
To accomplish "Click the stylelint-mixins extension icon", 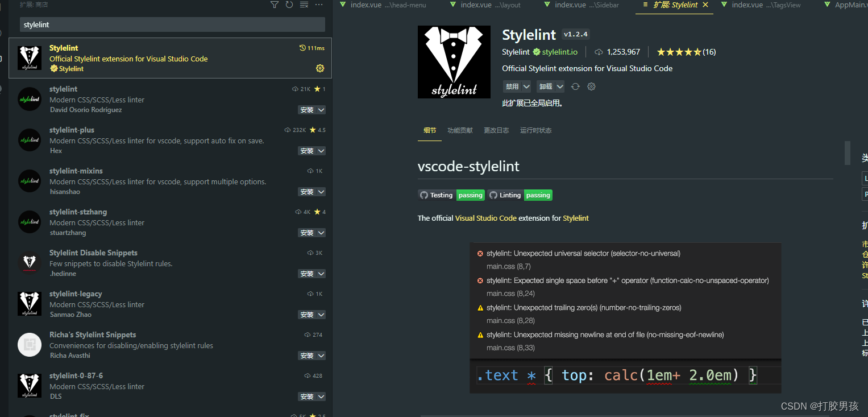I will pos(30,181).
